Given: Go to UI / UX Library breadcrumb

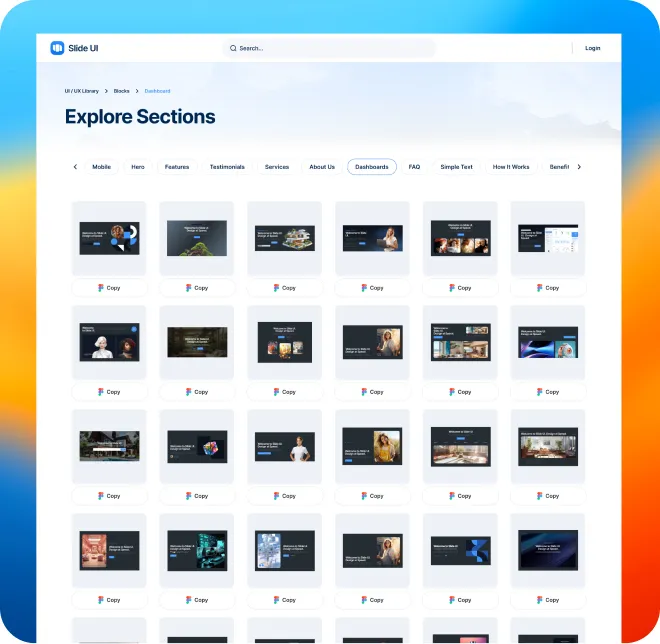Looking at the screenshot, I should pyautogui.click(x=82, y=91).
